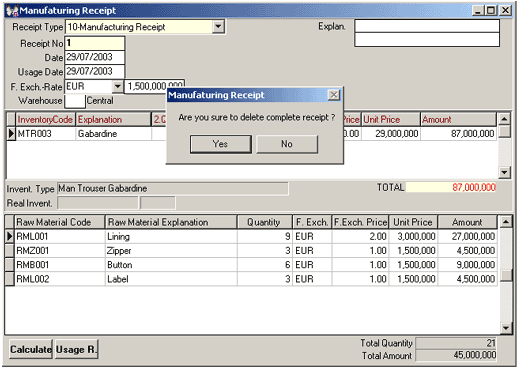Click the row selector for RMB001
520x370 pixels.
point(10,265)
